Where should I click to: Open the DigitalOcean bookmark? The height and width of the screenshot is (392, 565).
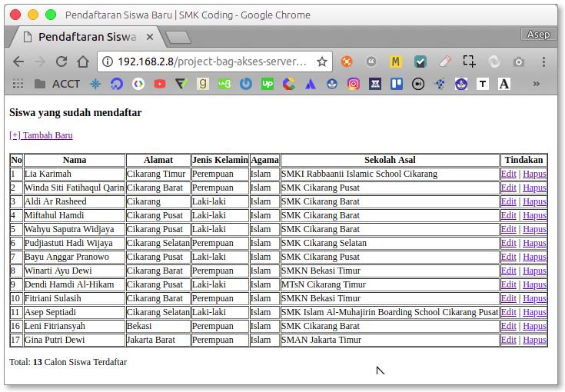click(x=117, y=84)
